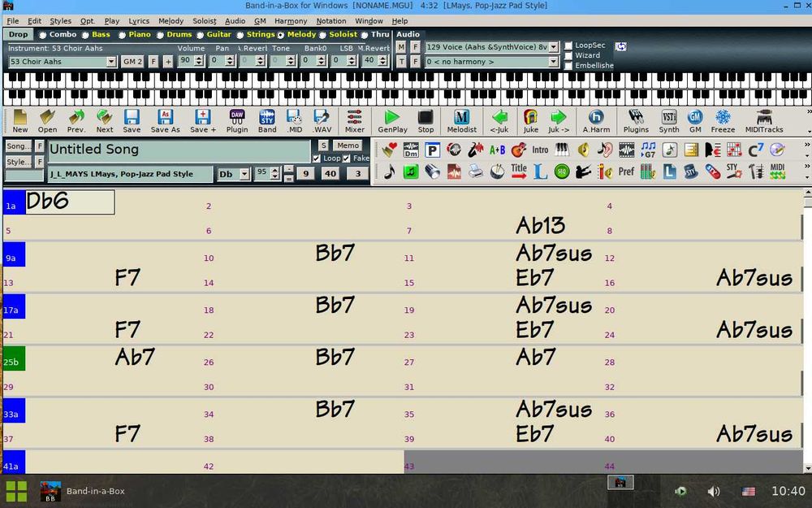Open the Harmony menu

point(291,21)
